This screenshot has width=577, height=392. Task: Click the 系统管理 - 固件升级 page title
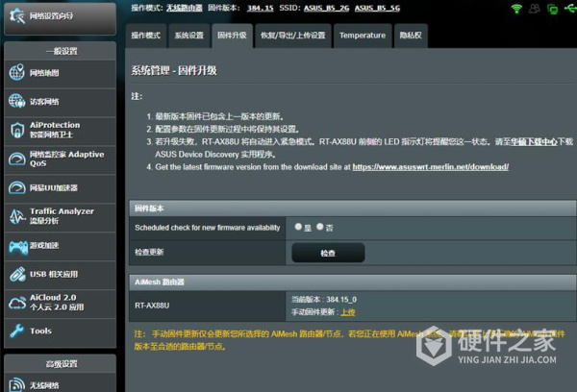click(174, 70)
